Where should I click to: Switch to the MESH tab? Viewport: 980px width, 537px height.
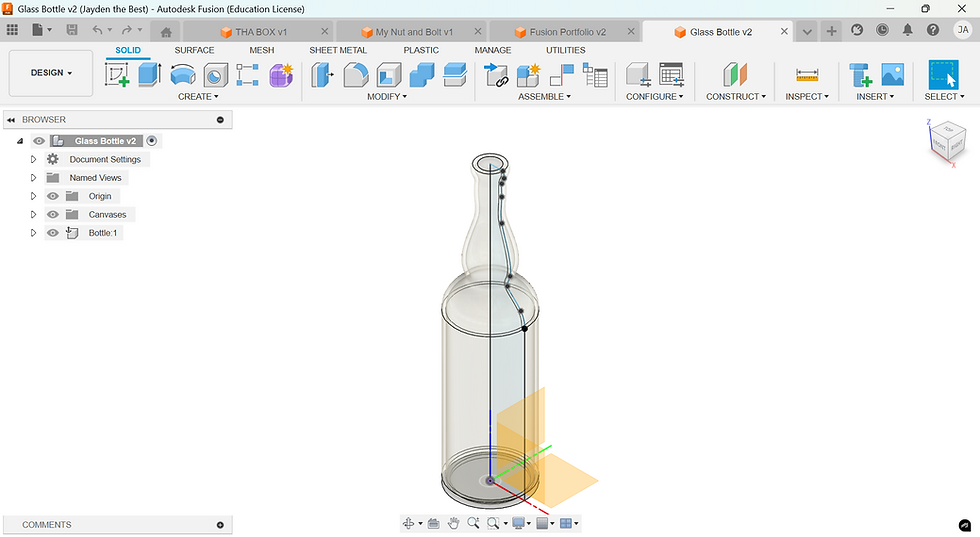click(x=262, y=50)
